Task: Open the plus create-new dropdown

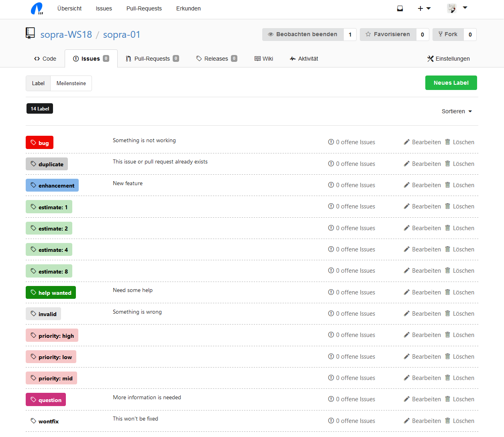Action: tap(424, 8)
